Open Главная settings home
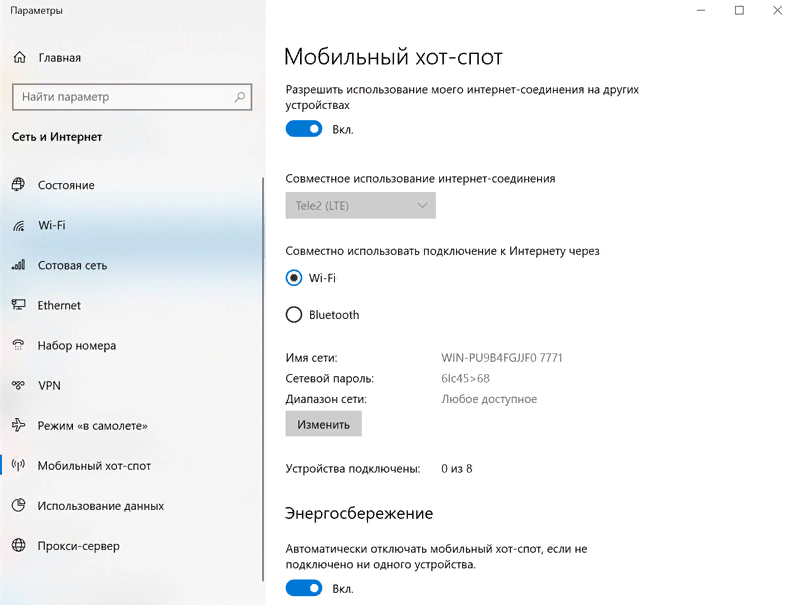The height and width of the screenshot is (605, 793). click(x=60, y=58)
